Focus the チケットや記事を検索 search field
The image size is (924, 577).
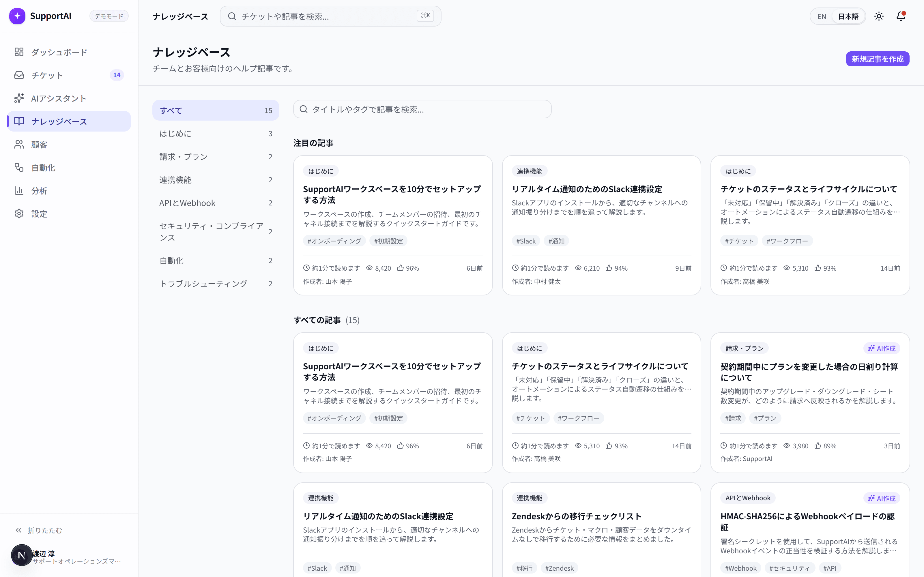[330, 16]
